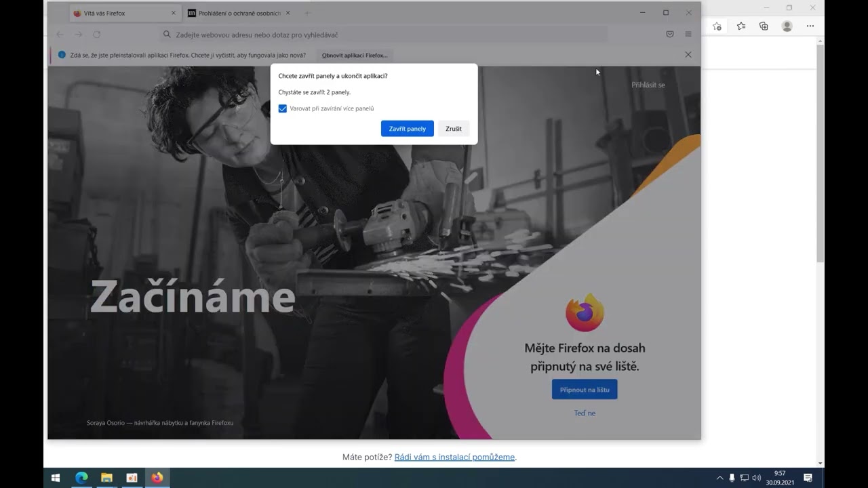
Task: Open the 'Rádi vám s instalací pomůžeme' link
Action: [x=454, y=457]
